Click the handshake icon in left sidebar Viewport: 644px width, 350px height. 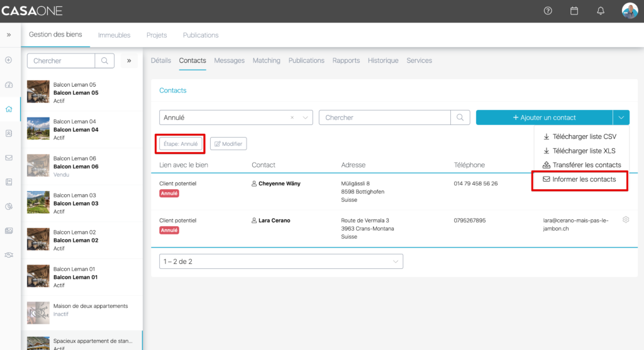click(x=9, y=254)
